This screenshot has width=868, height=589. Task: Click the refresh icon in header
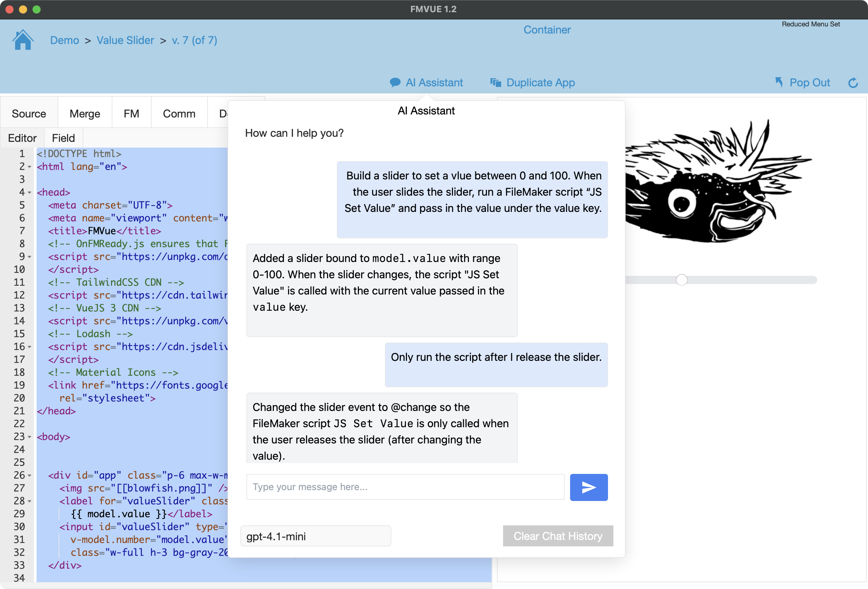tap(853, 83)
